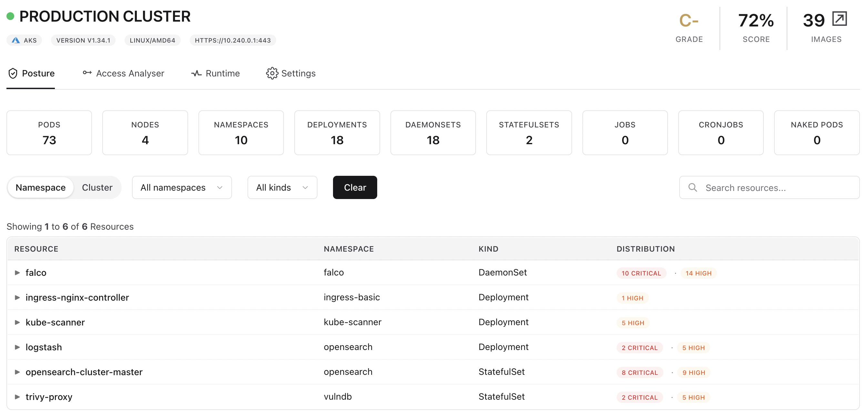Click the 1 HIGH badge for ingress-nginx-controller

point(632,298)
